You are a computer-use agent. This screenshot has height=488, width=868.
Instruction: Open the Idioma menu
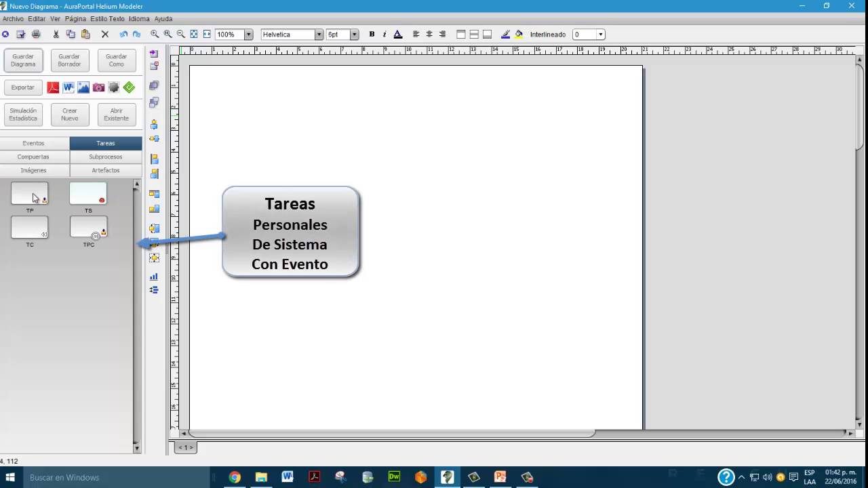click(x=139, y=19)
